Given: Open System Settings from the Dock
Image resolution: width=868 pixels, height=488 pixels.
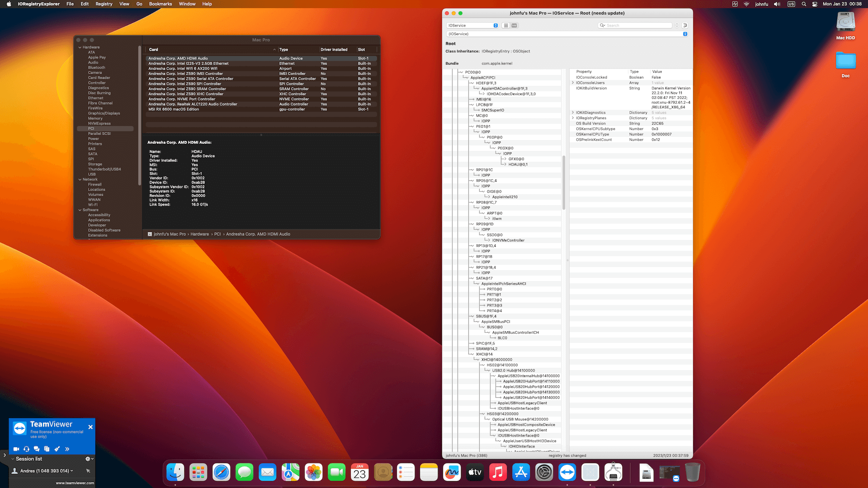Looking at the screenshot, I should (x=544, y=472).
